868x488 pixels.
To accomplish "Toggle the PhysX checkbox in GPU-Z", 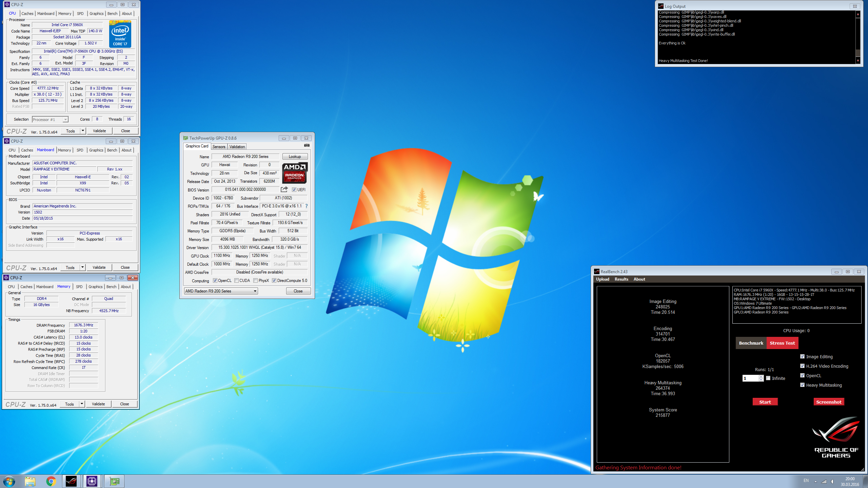I will (x=255, y=281).
